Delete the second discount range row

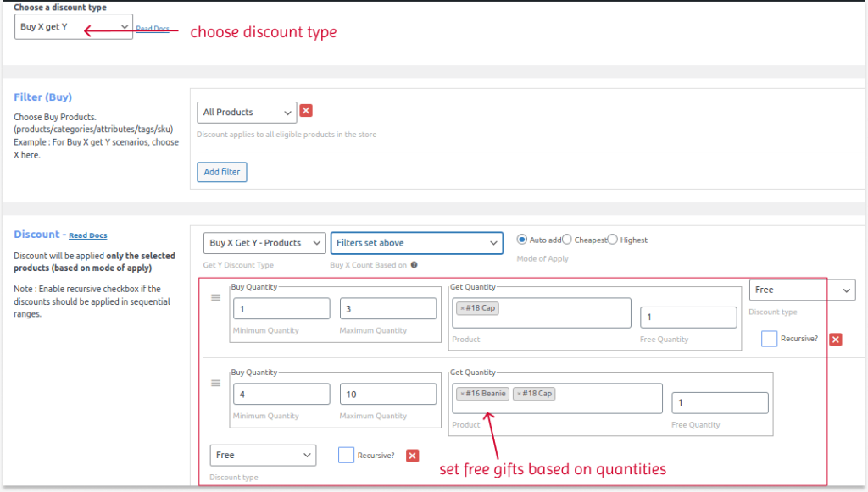(412, 455)
